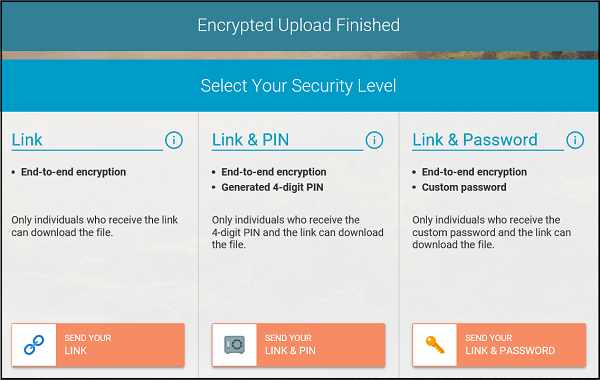Click End-to-end encryption under Link column

73,172
